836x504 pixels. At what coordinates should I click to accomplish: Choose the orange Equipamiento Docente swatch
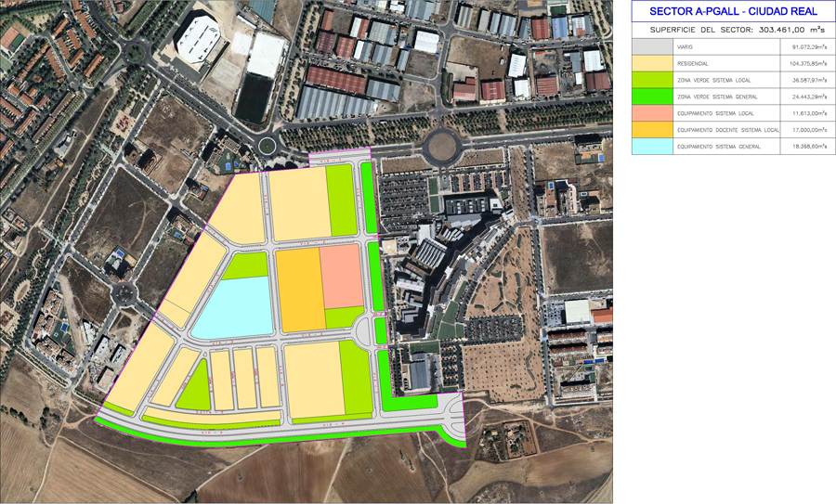point(652,130)
